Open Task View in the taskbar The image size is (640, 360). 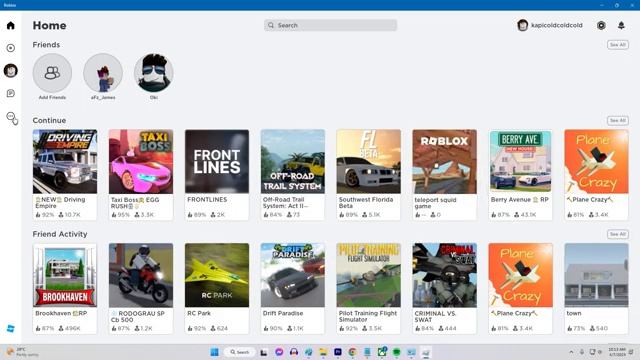pyautogui.click(x=264, y=352)
